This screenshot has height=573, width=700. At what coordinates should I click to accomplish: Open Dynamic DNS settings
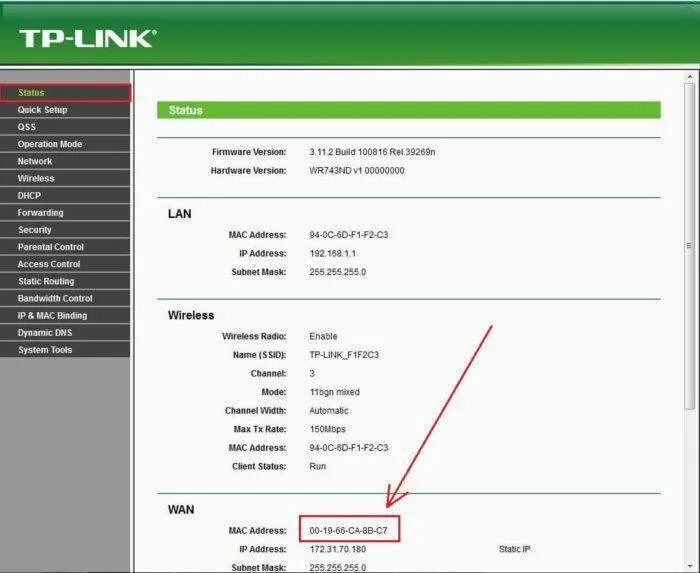tap(65, 333)
